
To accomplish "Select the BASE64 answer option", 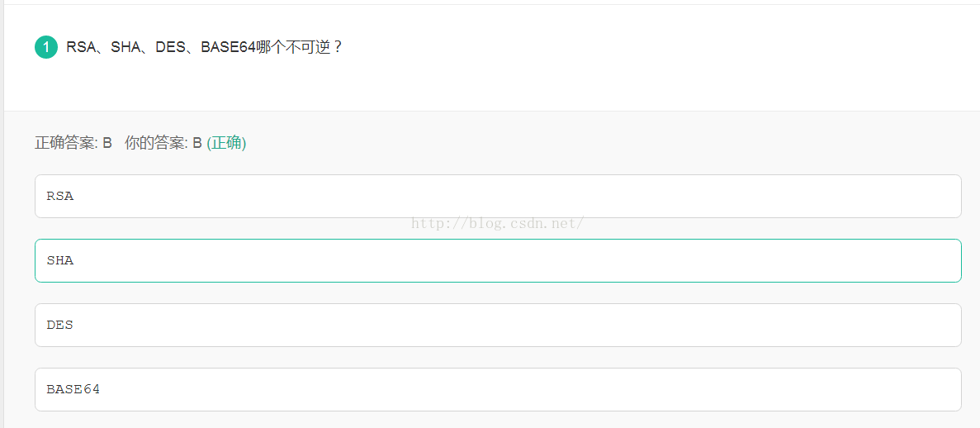I will (498, 389).
